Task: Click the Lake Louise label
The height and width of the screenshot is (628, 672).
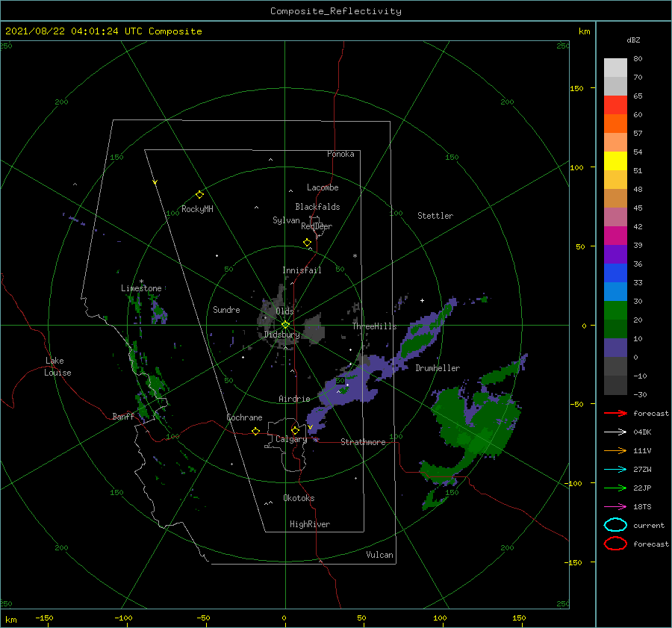Action: pos(57,367)
